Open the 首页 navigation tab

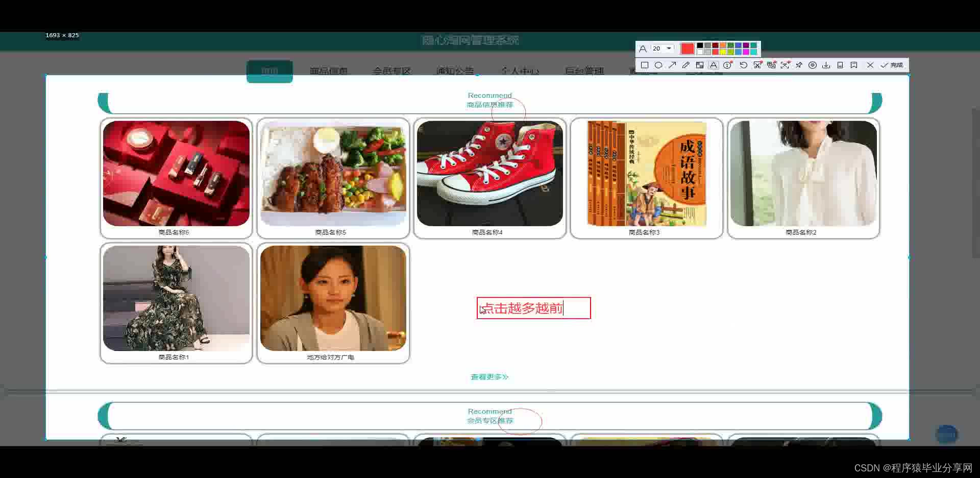pyautogui.click(x=269, y=71)
